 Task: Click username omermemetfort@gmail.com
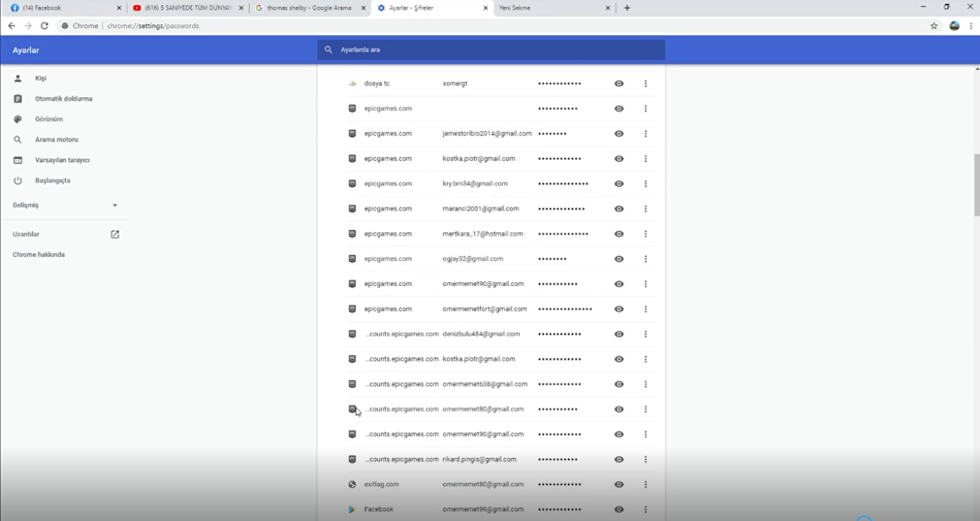click(485, 309)
